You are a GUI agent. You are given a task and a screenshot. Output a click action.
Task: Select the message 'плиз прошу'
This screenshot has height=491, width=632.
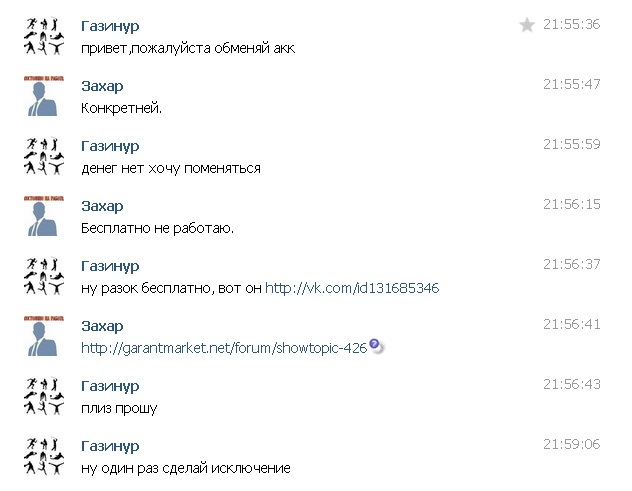click(x=119, y=408)
